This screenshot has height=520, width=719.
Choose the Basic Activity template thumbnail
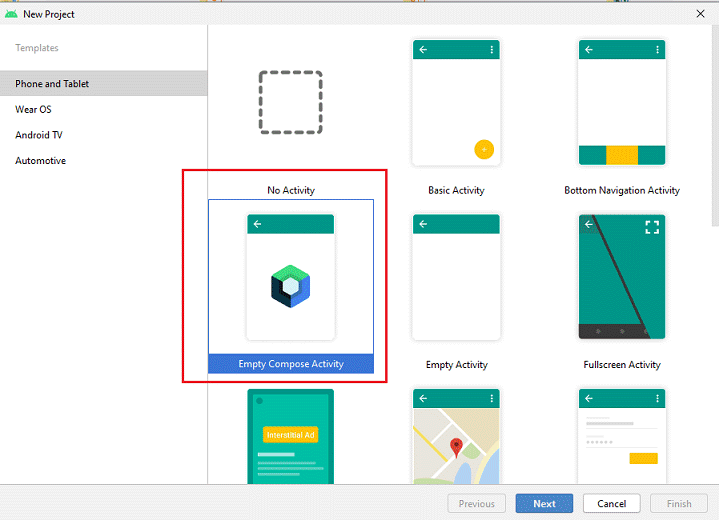456,103
